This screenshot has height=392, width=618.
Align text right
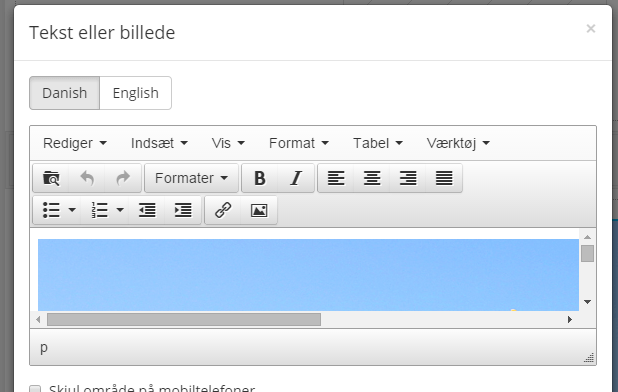click(408, 178)
